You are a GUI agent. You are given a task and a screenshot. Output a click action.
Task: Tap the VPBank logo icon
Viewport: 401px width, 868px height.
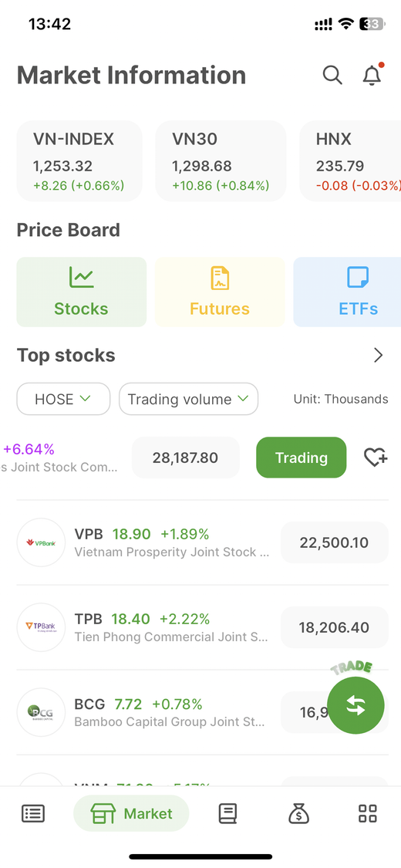[42, 542]
